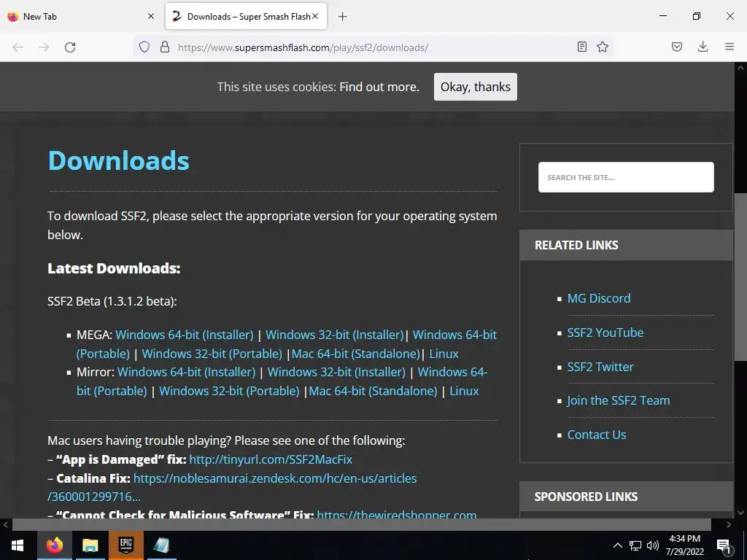Open the tracking protection shield icon

144,47
